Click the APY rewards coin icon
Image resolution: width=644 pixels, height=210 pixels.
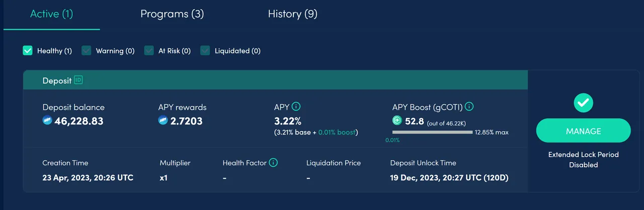pyautogui.click(x=163, y=120)
